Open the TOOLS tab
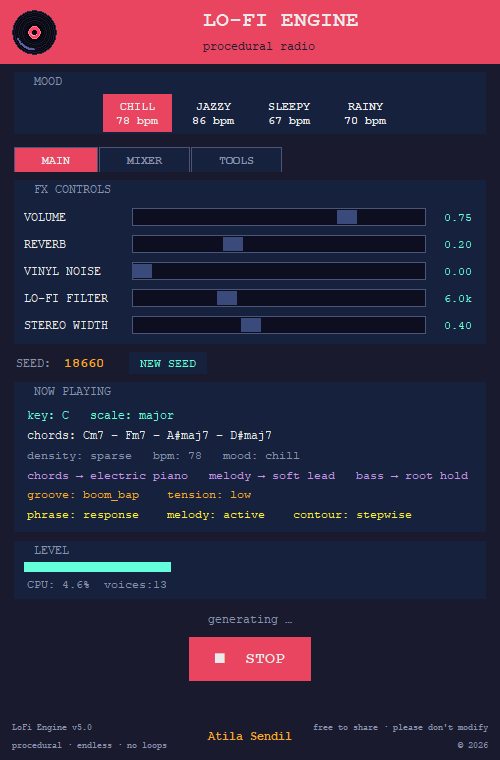The height and width of the screenshot is (760, 500). click(x=236, y=160)
